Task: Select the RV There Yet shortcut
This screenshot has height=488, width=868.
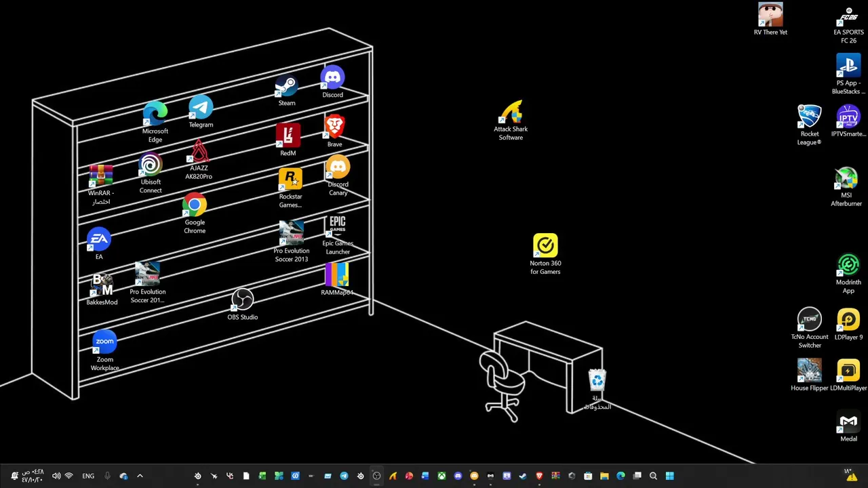Action: tap(770, 19)
